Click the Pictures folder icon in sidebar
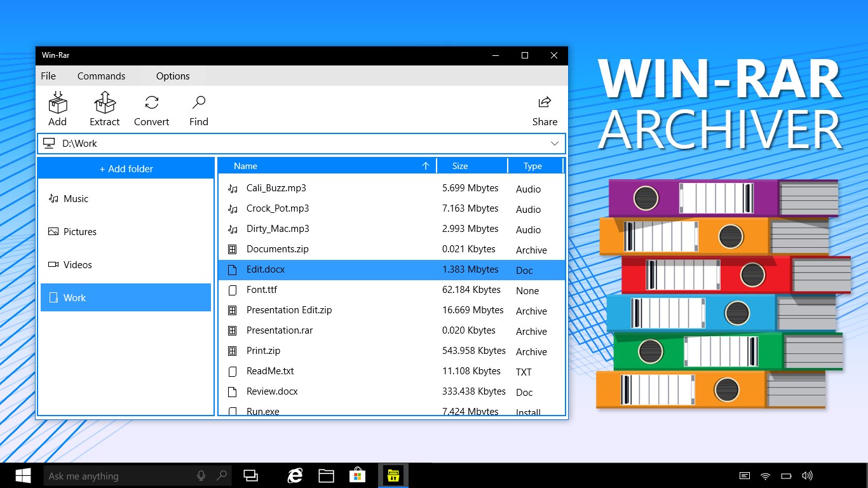This screenshot has width=868, height=488. (53, 232)
